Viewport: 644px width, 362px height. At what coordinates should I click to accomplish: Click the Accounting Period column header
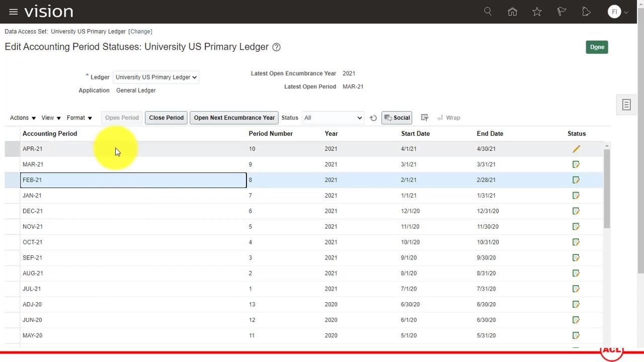(x=50, y=134)
